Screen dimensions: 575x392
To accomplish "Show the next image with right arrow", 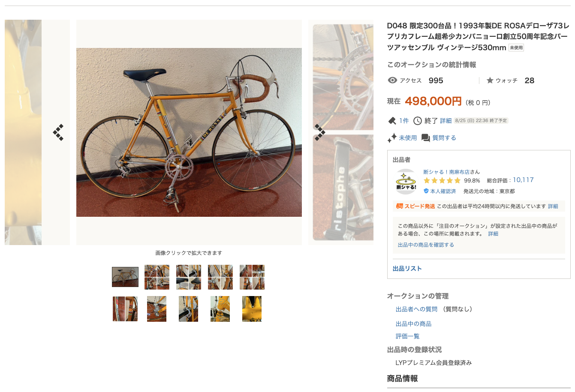I will point(320,132).
